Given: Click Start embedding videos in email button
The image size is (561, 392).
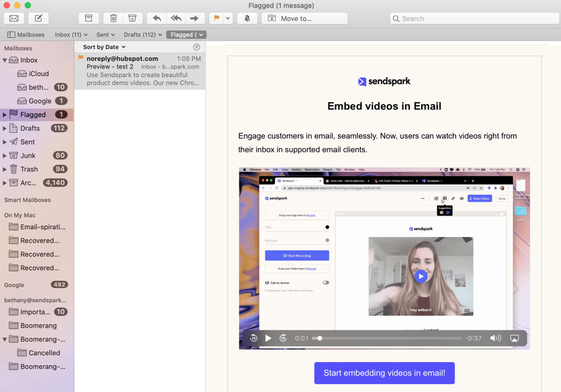Looking at the screenshot, I should tap(384, 373).
